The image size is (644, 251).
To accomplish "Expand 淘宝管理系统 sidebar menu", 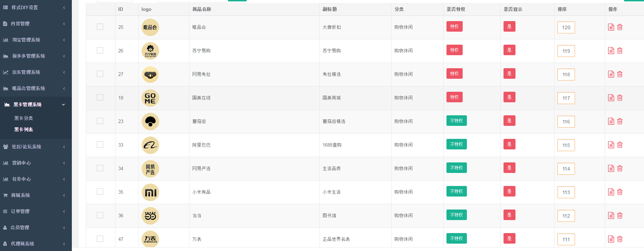I will 36,40.
